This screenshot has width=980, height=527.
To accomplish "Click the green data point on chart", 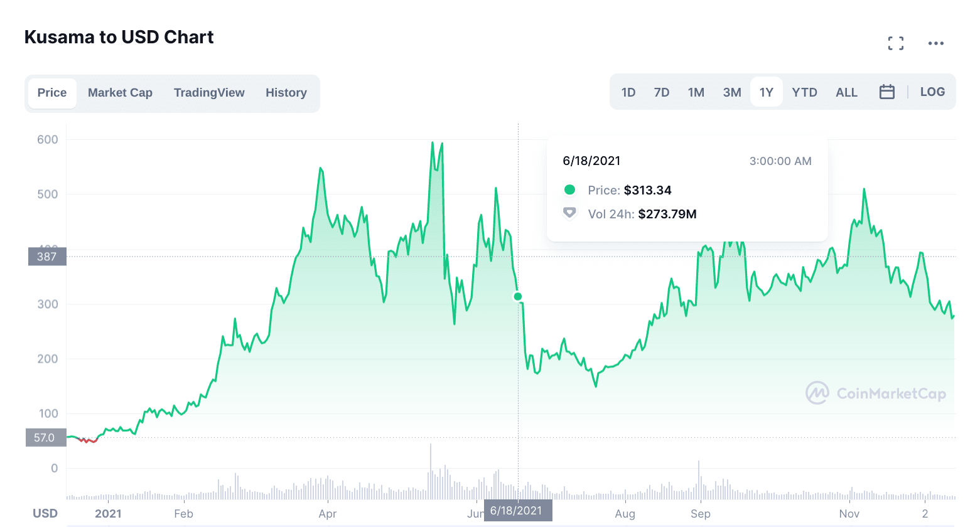I will coord(518,297).
